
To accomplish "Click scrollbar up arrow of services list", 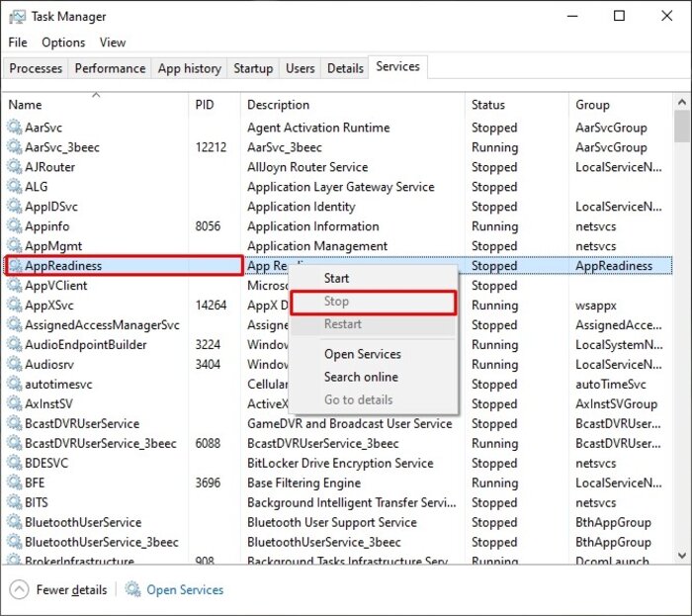I will [682, 103].
